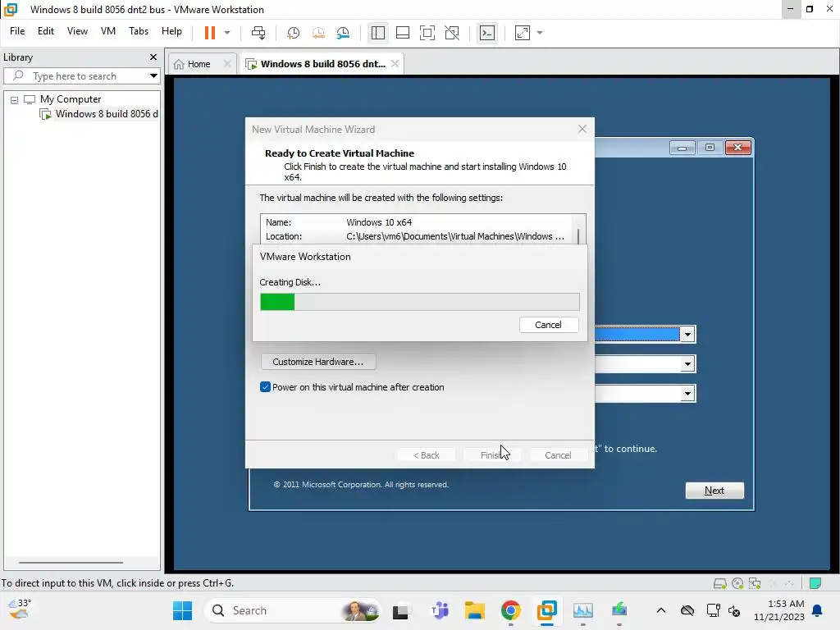Click the stretch guest display icon
This screenshot has height=630, width=840.
point(523,33)
